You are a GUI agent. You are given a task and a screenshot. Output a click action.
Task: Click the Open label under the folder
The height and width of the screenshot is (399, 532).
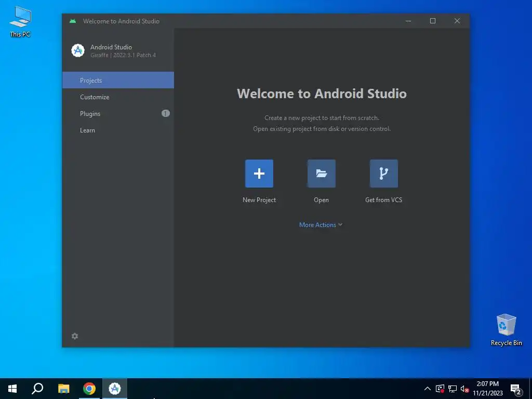click(x=321, y=200)
